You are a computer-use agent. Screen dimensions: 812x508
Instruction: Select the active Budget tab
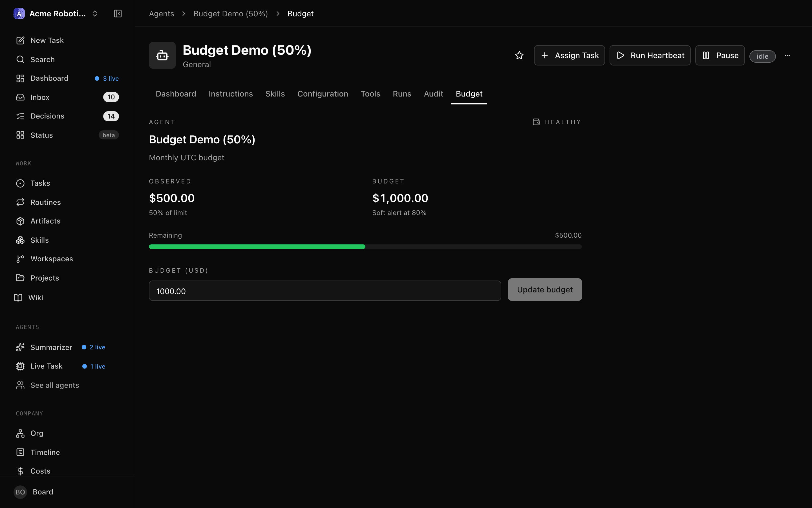pos(469,94)
